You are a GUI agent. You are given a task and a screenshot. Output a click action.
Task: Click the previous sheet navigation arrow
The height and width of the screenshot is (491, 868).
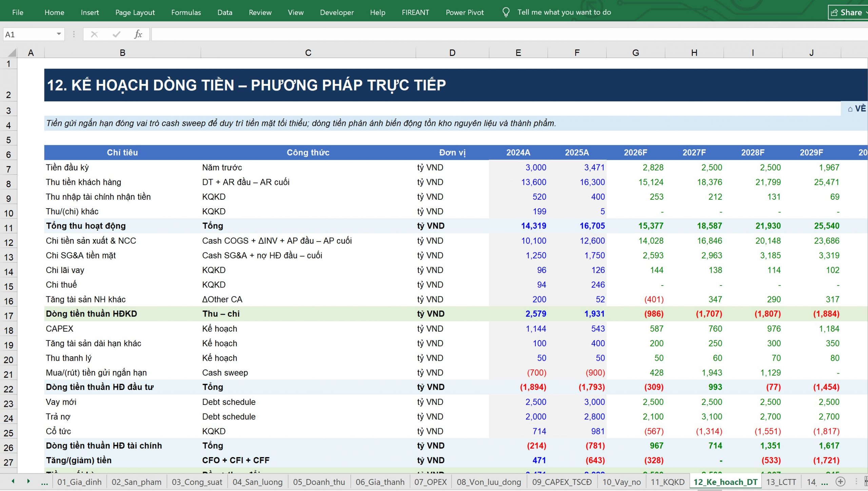point(13,481)
